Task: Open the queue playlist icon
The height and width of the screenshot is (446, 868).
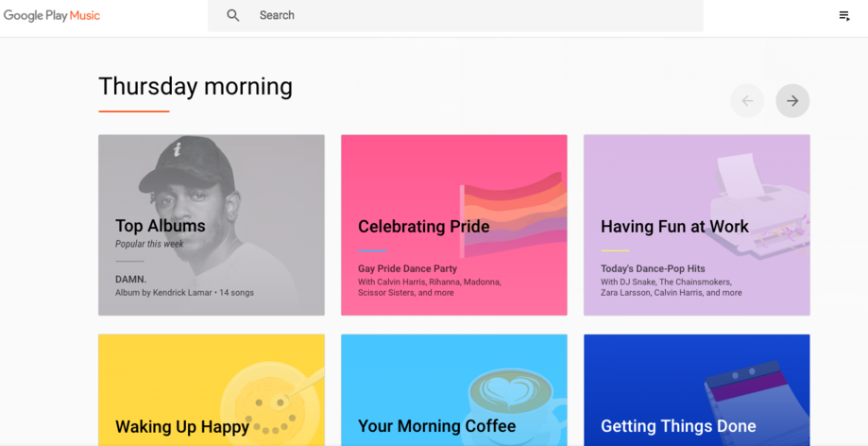Action: click(844, 16)
